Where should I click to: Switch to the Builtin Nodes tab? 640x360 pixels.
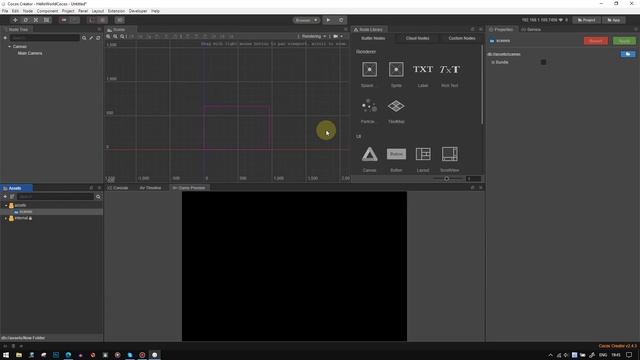[373, 38]
